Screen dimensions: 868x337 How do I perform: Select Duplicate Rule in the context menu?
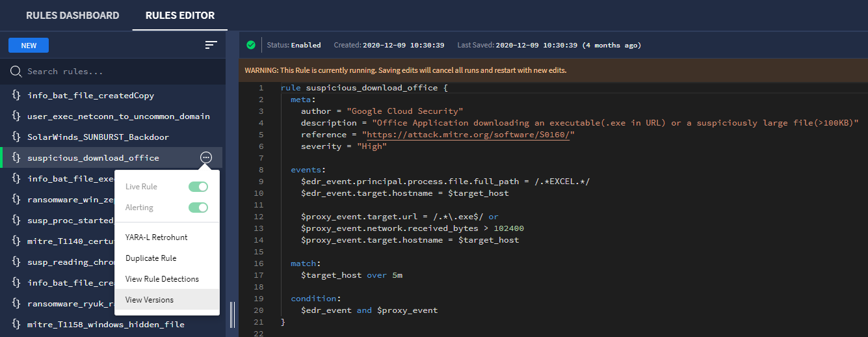(x=151, y=258)
